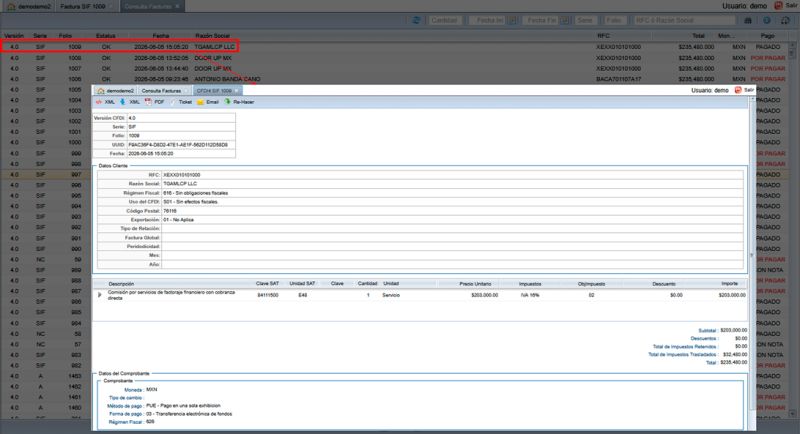The image size is (800, 434).
Task: Open the PDF export icon
Action: pos(148,102)
